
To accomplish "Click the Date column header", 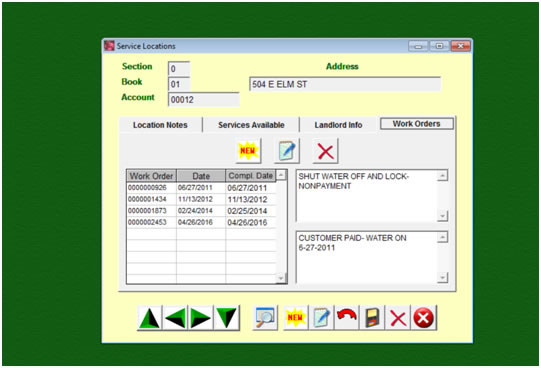I will tap(201, 176).
